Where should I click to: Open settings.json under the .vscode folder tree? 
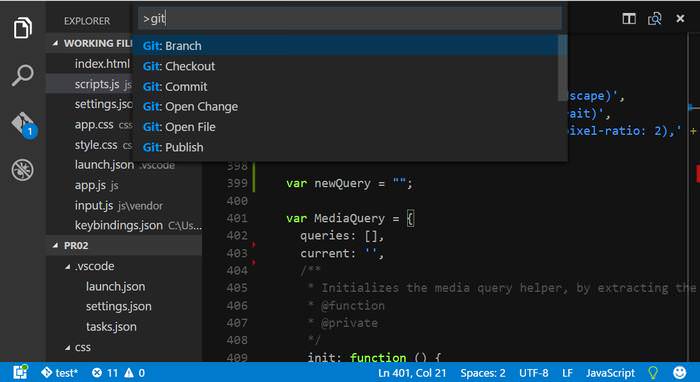[119, 307]
